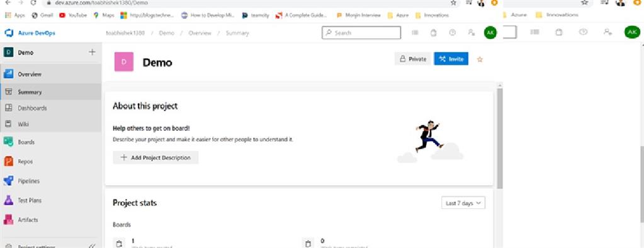
Task: Click into the Search field
Action: click(x=361, y=33)
